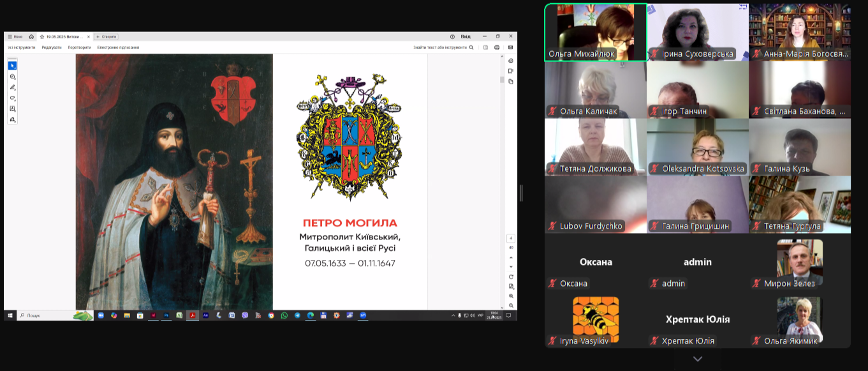Open the Перетворити menu tab
The width and height of the screenshot is (868, 371).
pyautogui.click(x=79, y=47)
